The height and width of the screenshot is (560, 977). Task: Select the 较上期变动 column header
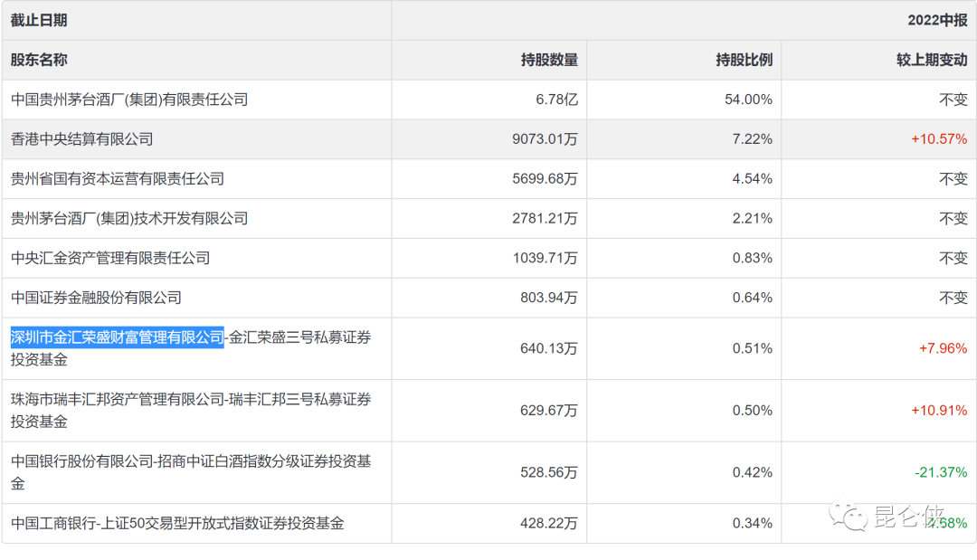pyautogui.click(x=932, y=60)
